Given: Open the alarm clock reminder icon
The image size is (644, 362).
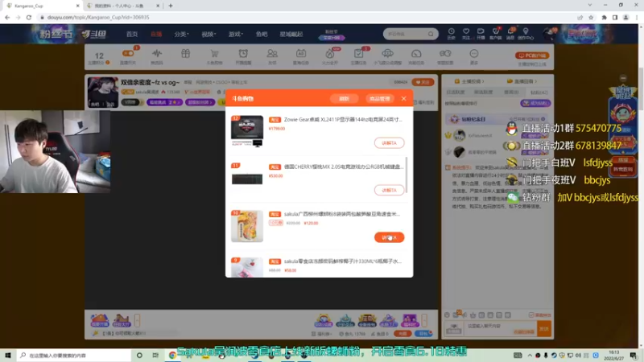Looking at the screenshot, I should [x=243, y=53].
